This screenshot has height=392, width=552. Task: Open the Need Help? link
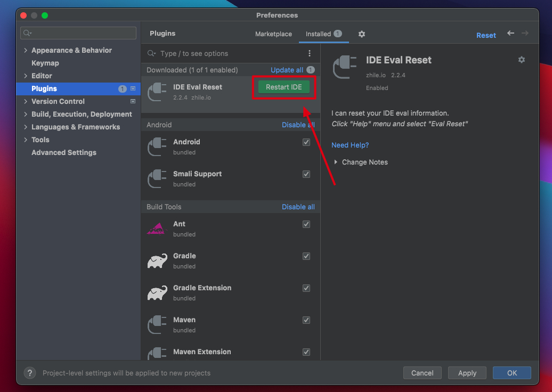tap(350, 145)
